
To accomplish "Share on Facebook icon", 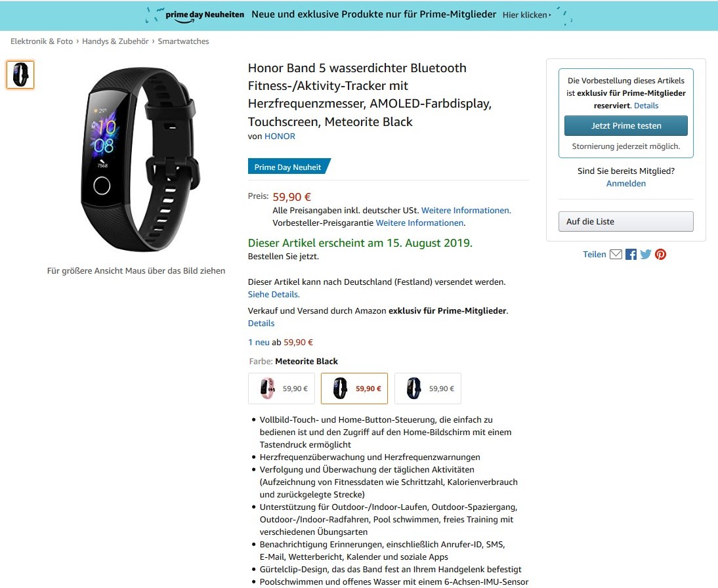I will click(x=631, y=254).
